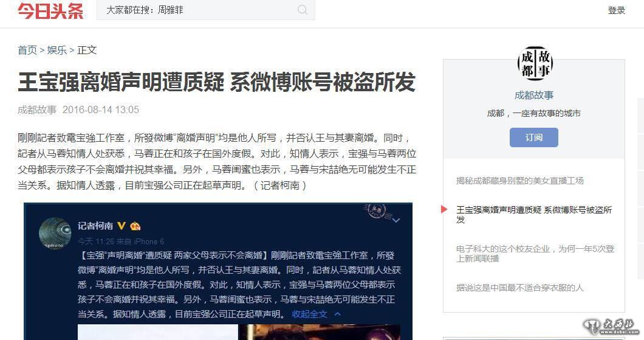The height and width of the screenshot is (340, 644).
Task: Expand the chevron menu on embedded Weibo post
Action: (x=396, y=220)
